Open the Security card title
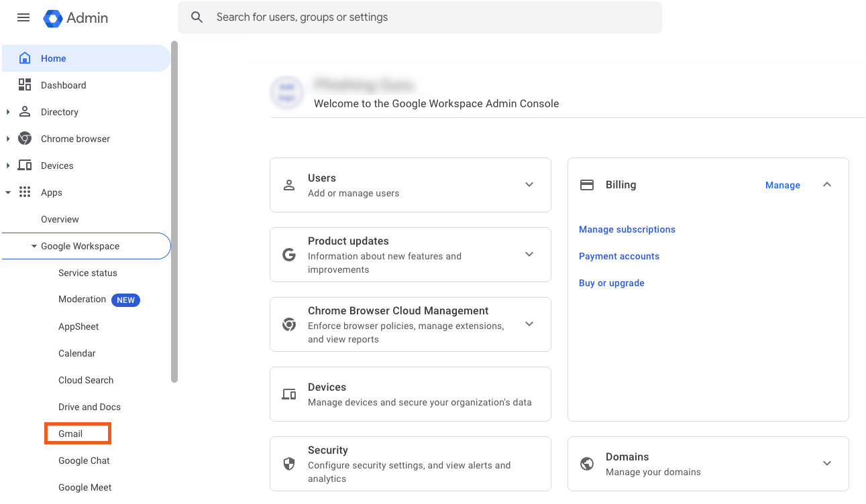The image size is (866, 504). (328, 450)
